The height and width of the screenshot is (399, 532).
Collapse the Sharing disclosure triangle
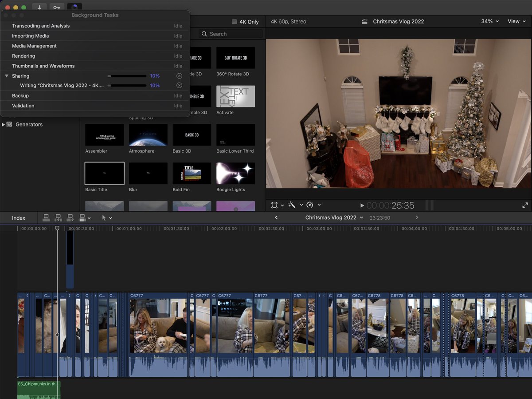point(7,76)
